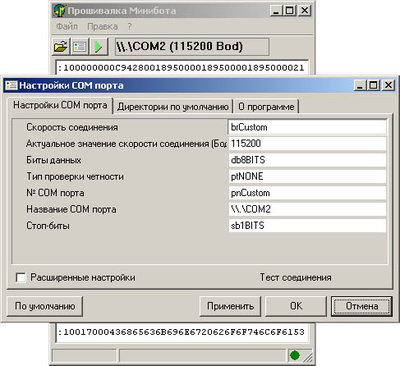
Task: Click the Minibot flasher window app icon
Action: pos(59,11)
